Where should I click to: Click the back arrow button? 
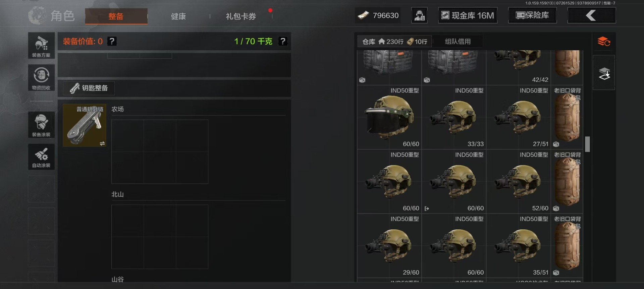pos(591,15)
